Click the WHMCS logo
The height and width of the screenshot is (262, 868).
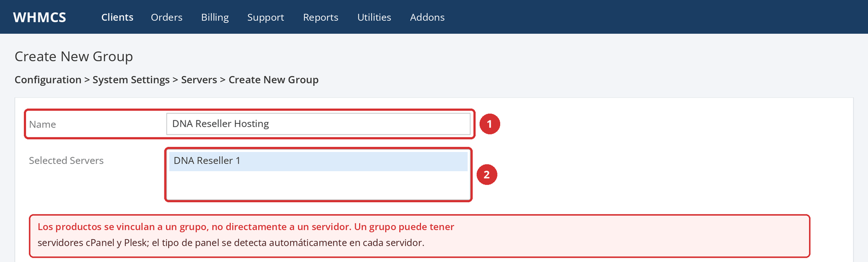coord(40,17)
